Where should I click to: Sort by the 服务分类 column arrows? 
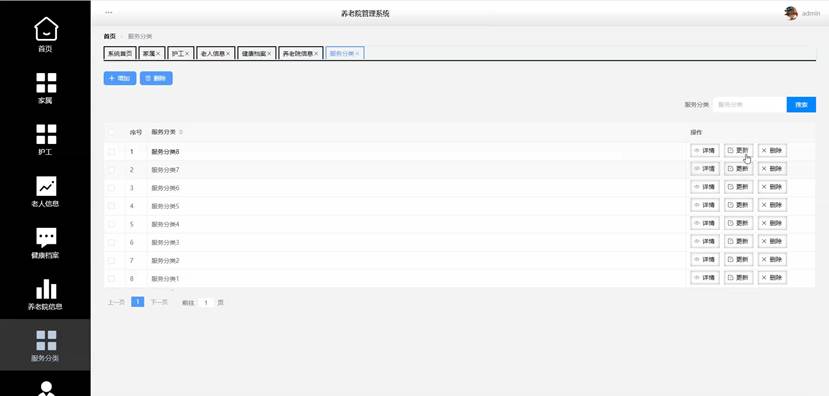pyautogui.click(x=181, y=132)
